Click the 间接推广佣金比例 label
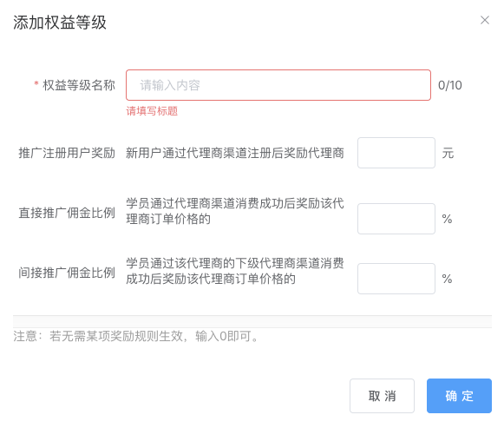This screenshot has height=428, width=504. pyautogui.click(x=67, y=273)
